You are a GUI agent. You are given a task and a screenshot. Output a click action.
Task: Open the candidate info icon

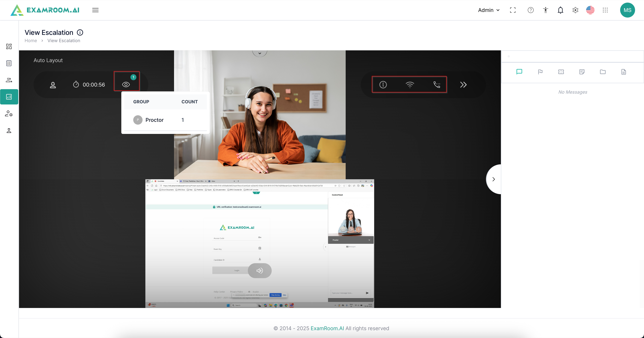[x=383, y=85]
